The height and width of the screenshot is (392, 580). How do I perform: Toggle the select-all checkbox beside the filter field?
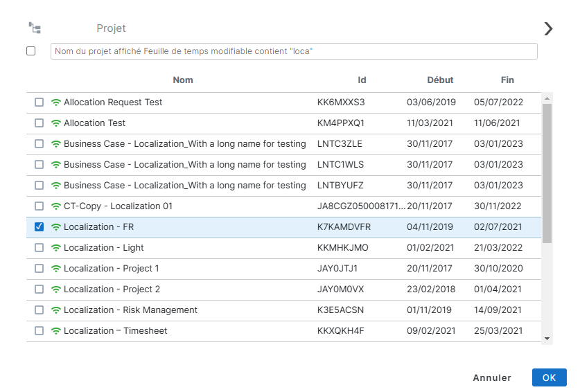click(31, 51)
